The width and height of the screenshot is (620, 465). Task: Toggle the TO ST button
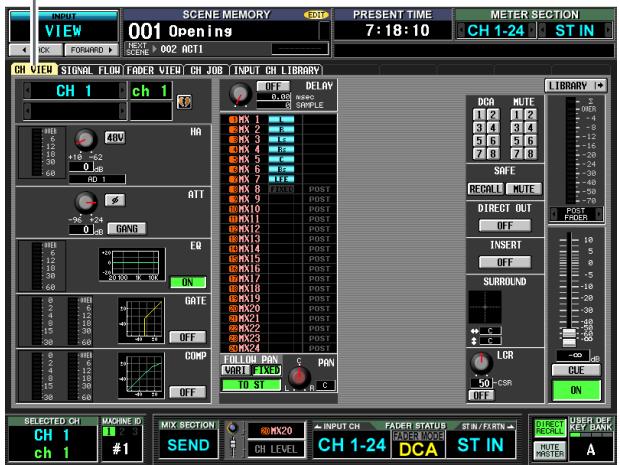tap(251, 385)
